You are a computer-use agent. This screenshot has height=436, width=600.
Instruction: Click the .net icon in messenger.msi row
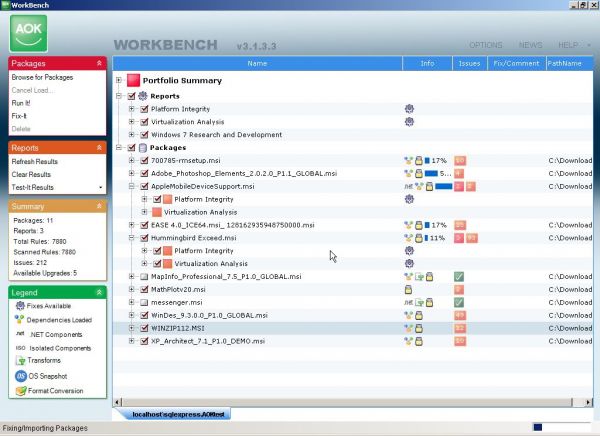[x=409, y=302]
